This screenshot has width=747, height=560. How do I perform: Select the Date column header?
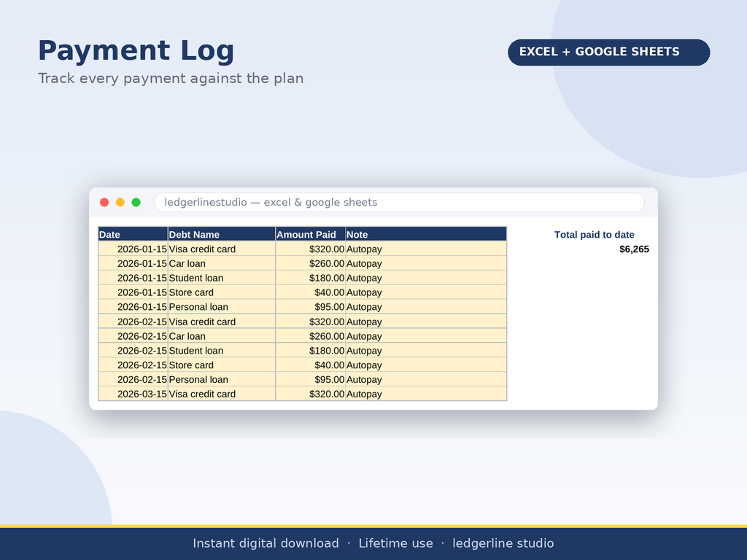pos(133,234)
